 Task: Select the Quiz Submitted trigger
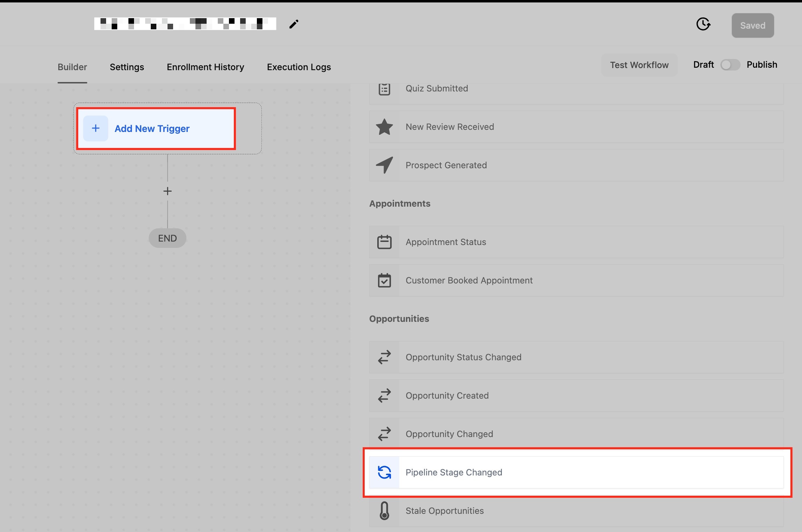pos(436,89)
